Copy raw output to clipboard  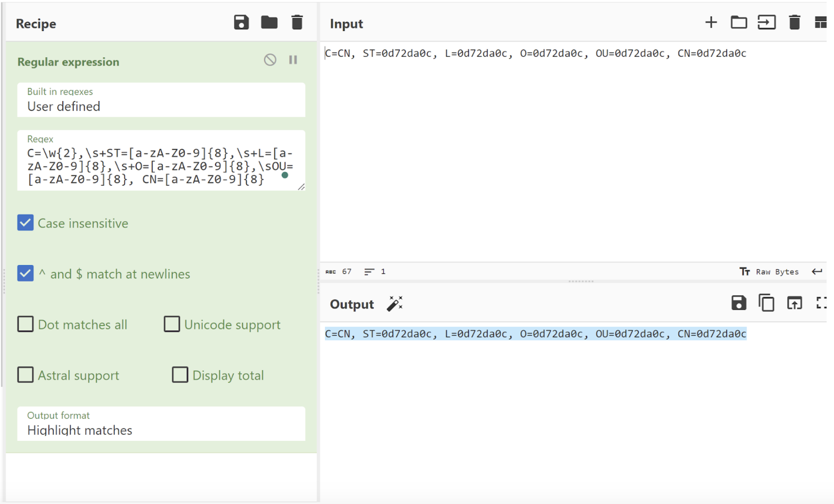click(x=766, y=303)
